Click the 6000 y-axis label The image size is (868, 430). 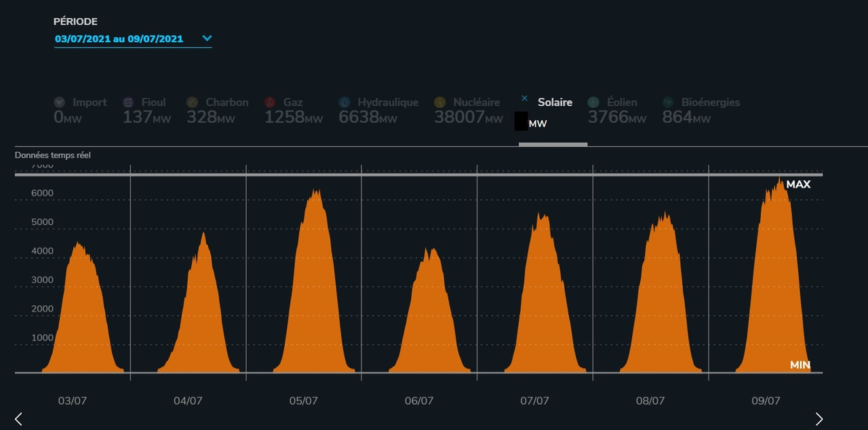[42, 193]
